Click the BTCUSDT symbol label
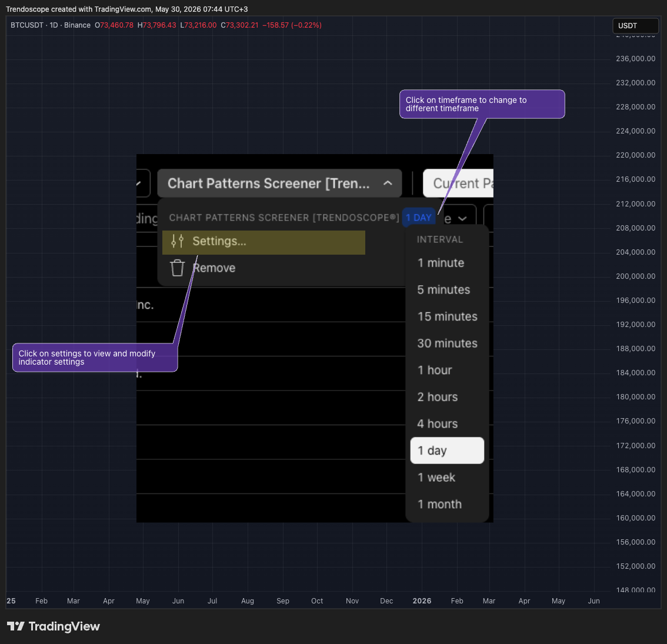667x644 pixels. coord(27,25)
